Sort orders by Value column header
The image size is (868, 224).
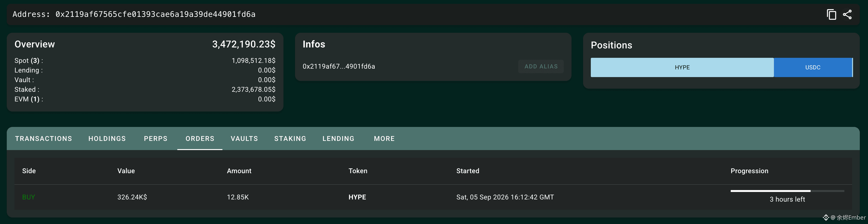126,171
